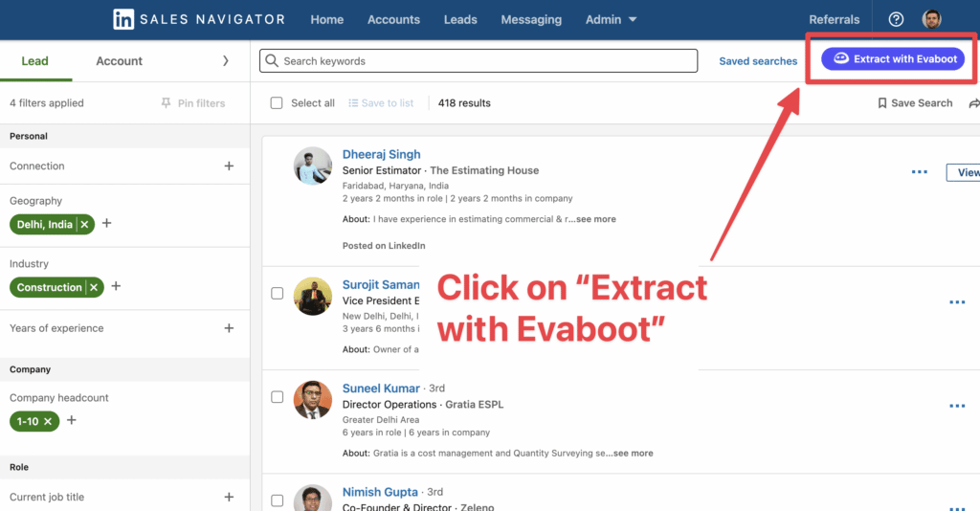Open Saved searches link
The width and height of the screenshot is (980, 511).
[758, 61]
